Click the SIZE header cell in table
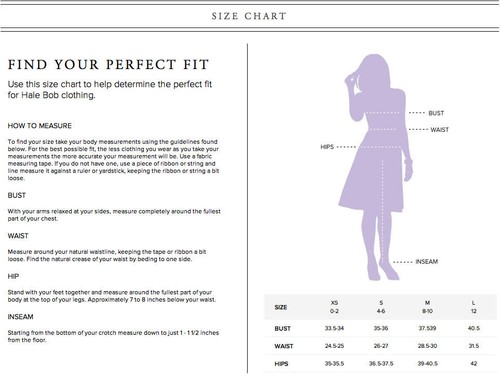The image size is (500, 381). coord(281,307)
